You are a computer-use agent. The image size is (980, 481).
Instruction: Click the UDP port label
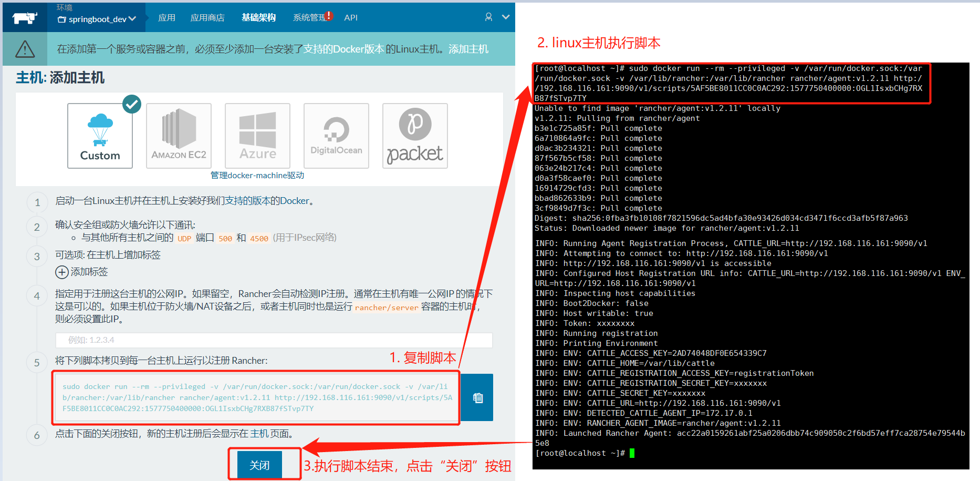click(x=184, y=239)
